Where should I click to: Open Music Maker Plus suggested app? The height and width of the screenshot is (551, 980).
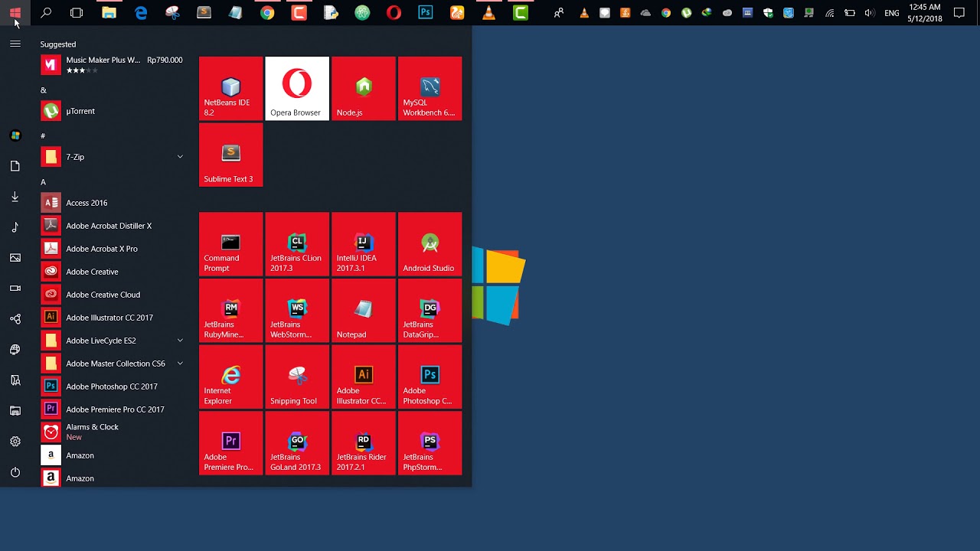click(113, 65)
